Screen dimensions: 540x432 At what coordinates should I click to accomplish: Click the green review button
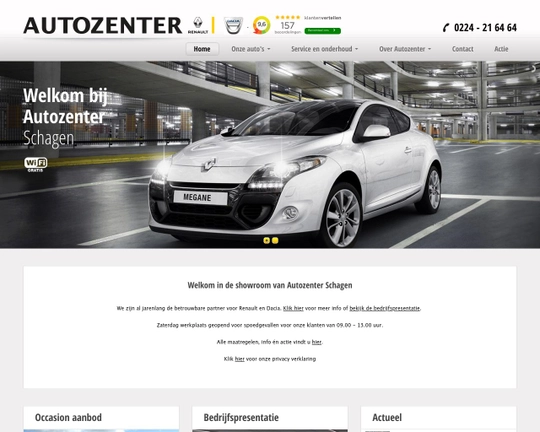pyautogui.click(x=323, y=31)
